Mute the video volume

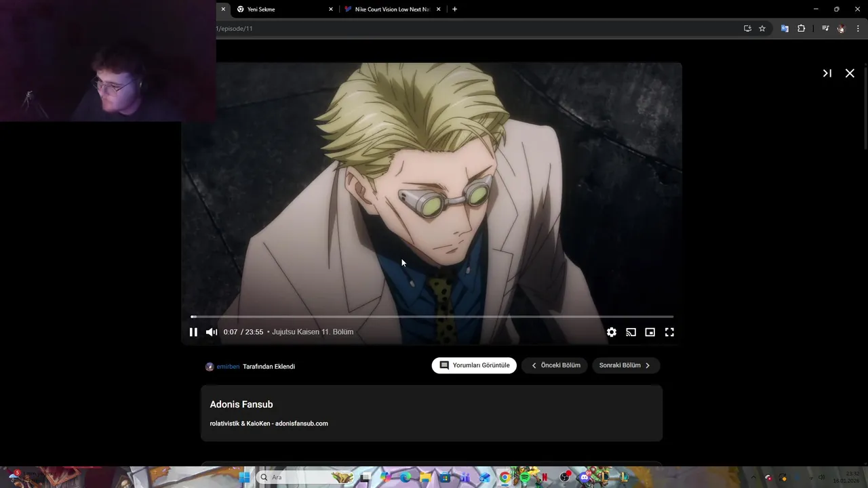[x=212, y=332]
